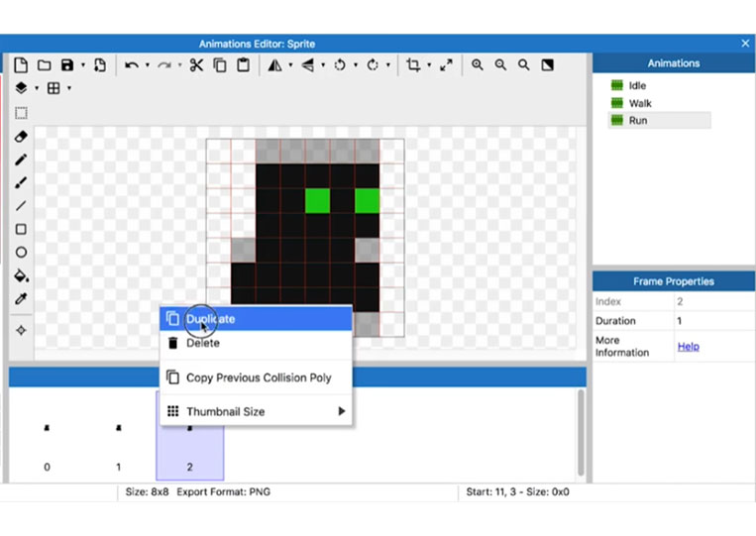Screen dimensions: 756x536
Task: Click the Paste clipboard icon
Action: (x=244, y=64)
